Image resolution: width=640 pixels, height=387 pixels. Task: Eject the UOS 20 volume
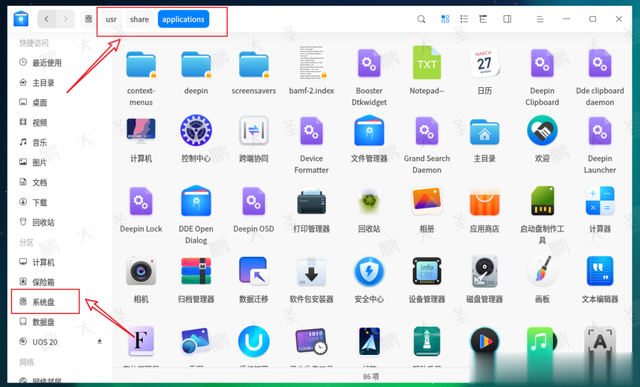point(99,341)
